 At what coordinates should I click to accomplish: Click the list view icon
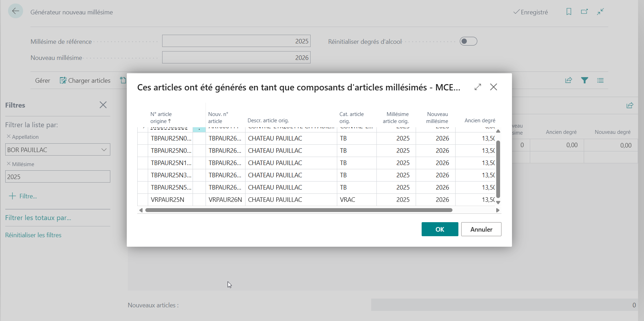point(600,80)
